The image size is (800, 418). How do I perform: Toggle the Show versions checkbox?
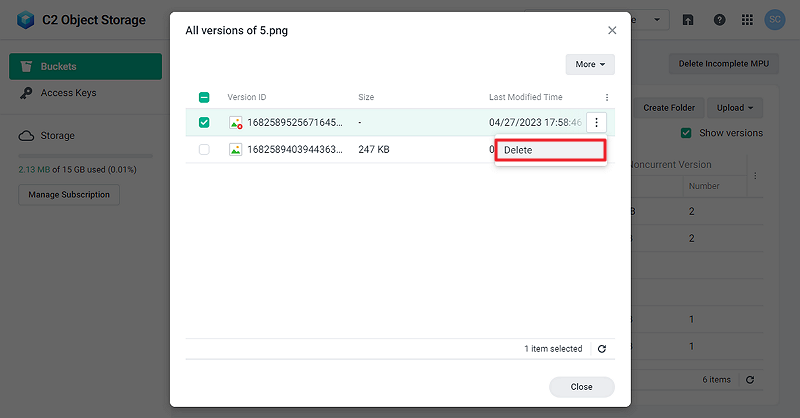coord(686,133)
